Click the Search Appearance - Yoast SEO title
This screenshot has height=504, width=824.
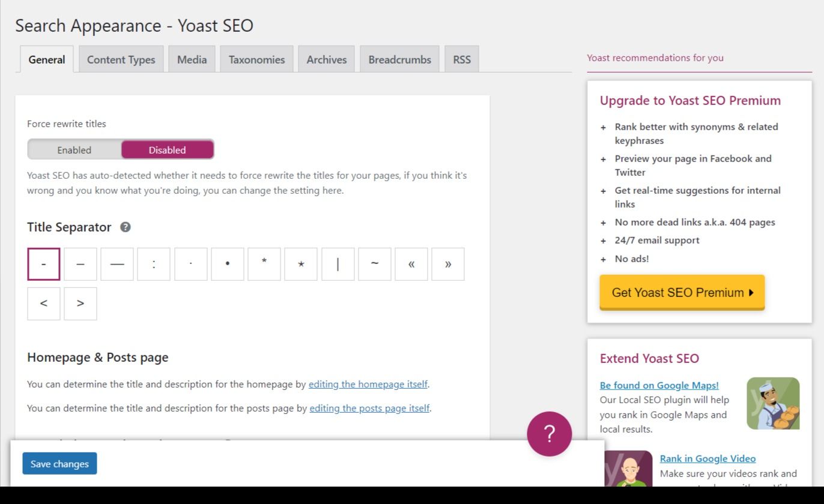pos(135,26)
